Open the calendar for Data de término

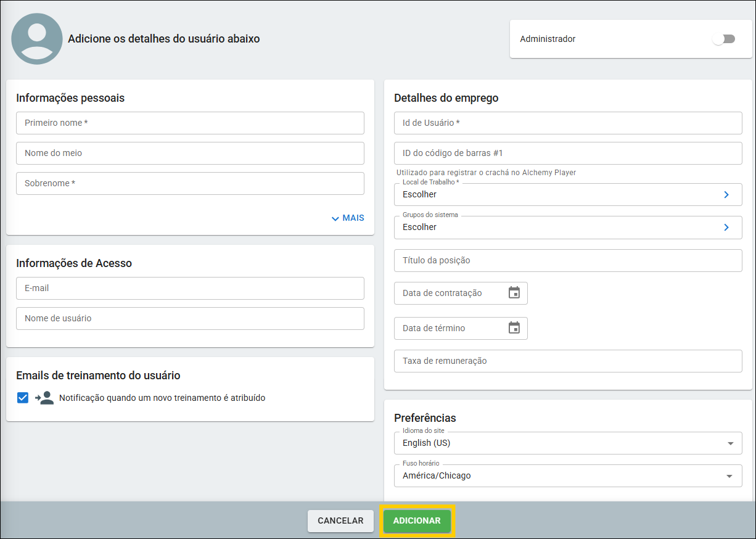(x=514, y=328)
